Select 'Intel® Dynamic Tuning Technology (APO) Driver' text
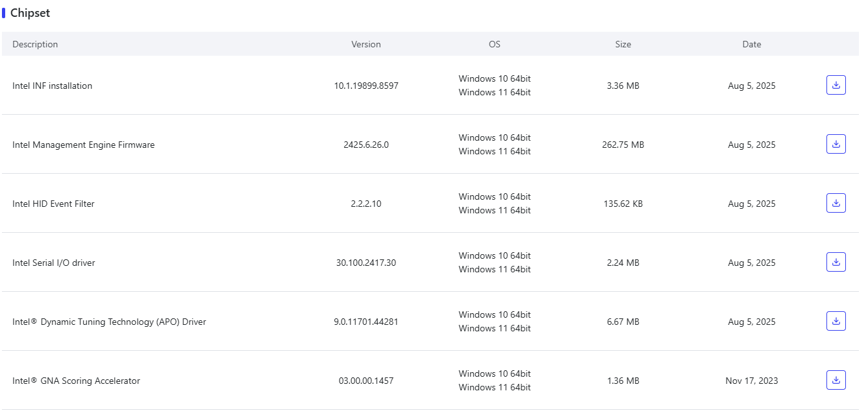 pyautogui.click(x=109, y=322)
